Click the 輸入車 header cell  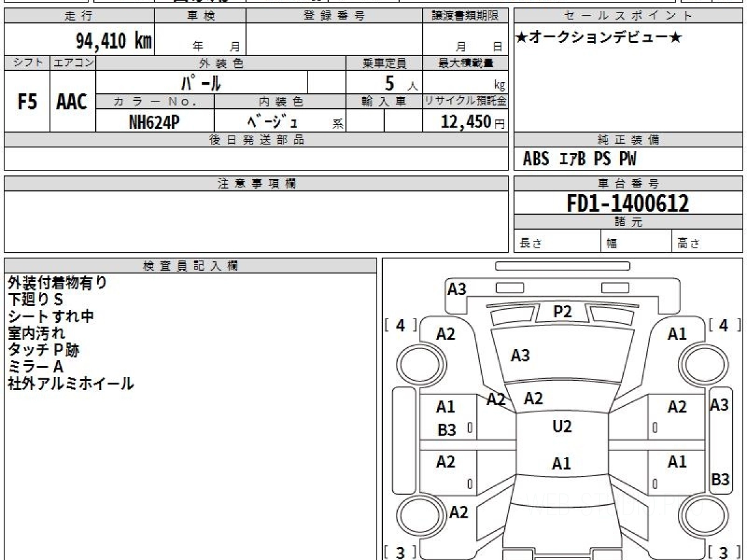coord(384,101)
